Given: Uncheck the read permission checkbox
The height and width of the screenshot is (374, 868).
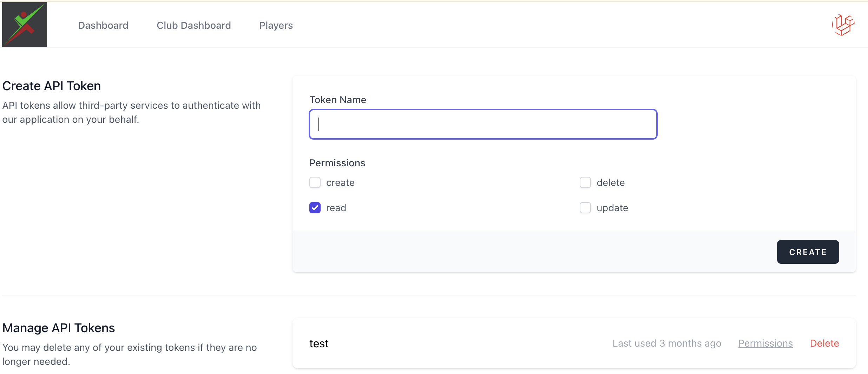Looking at the screenshot, I should point(315,208).
